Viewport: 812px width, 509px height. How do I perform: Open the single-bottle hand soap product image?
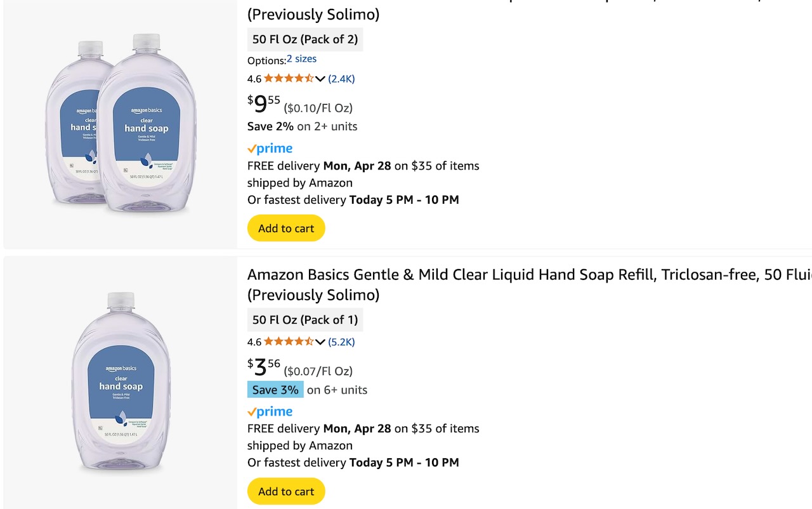[121, 383]
